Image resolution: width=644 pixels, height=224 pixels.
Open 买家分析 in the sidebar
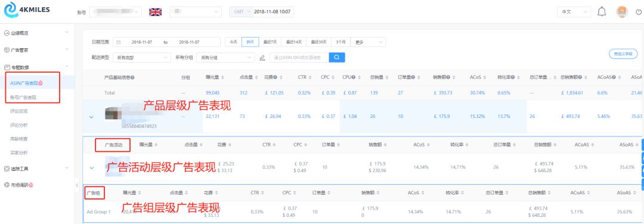(x=19, y=153)
